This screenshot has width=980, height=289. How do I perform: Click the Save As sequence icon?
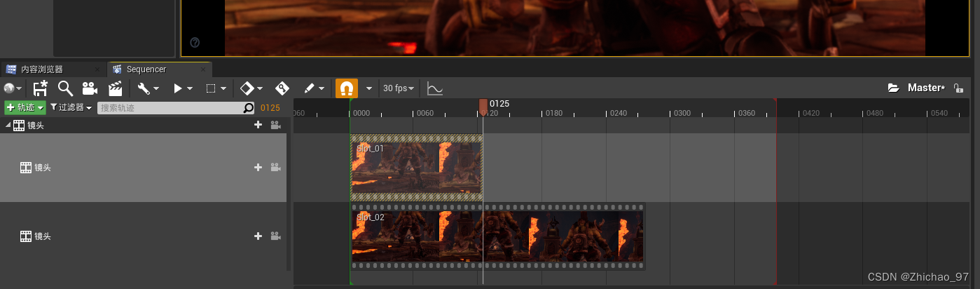[41, 88]
